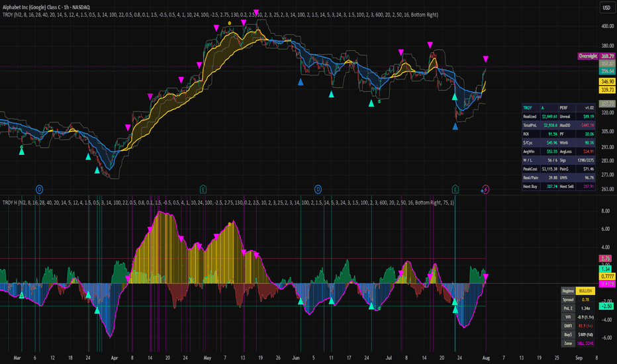Click the AvgLoss $24.91 value
Image resolution: width=617 pixels, height=364 pixels.
[x=585, y=152]
